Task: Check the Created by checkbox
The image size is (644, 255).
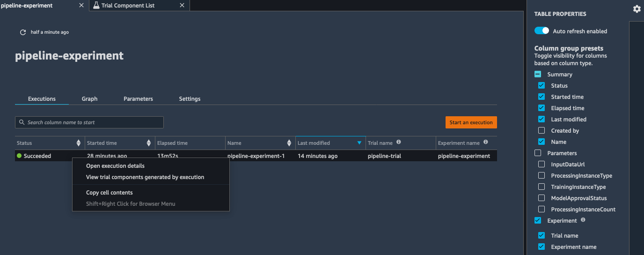Action: 542,131
